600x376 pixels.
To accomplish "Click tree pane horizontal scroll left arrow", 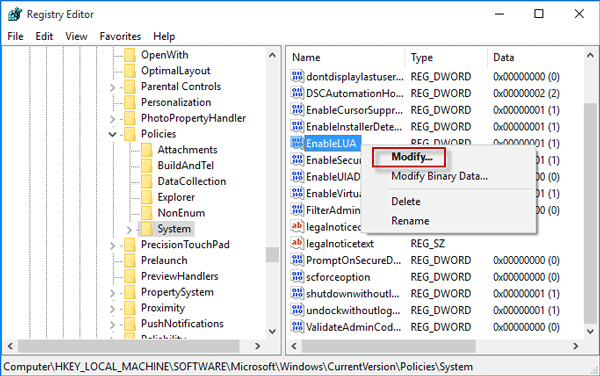I will pyautogui.click(x=10, y=346).
